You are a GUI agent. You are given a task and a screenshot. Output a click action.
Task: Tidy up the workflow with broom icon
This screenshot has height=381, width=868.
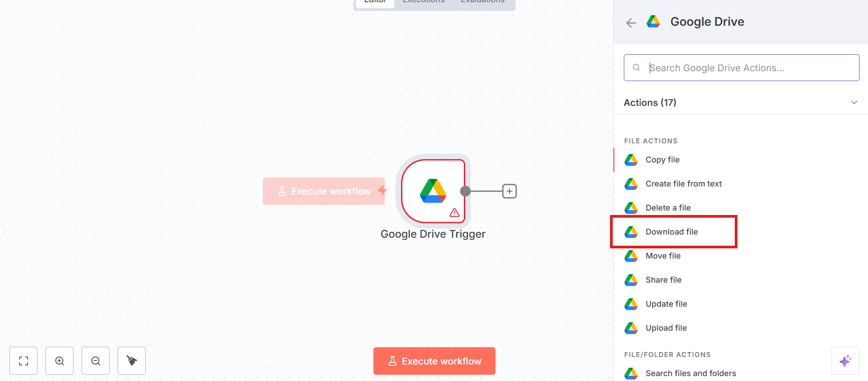(132, 361)
